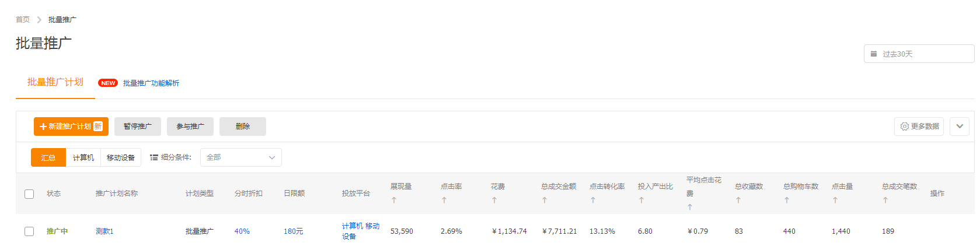
Task: Switch to the 批量推广计划 tab
Action: (x=55, y=82)
